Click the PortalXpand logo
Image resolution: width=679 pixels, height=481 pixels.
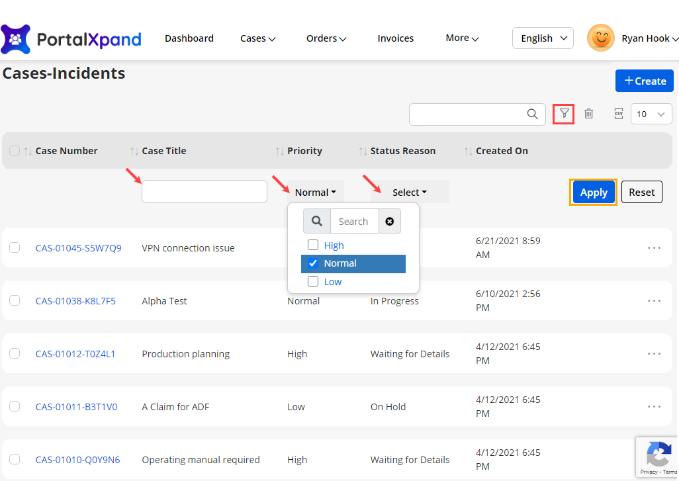71,39
